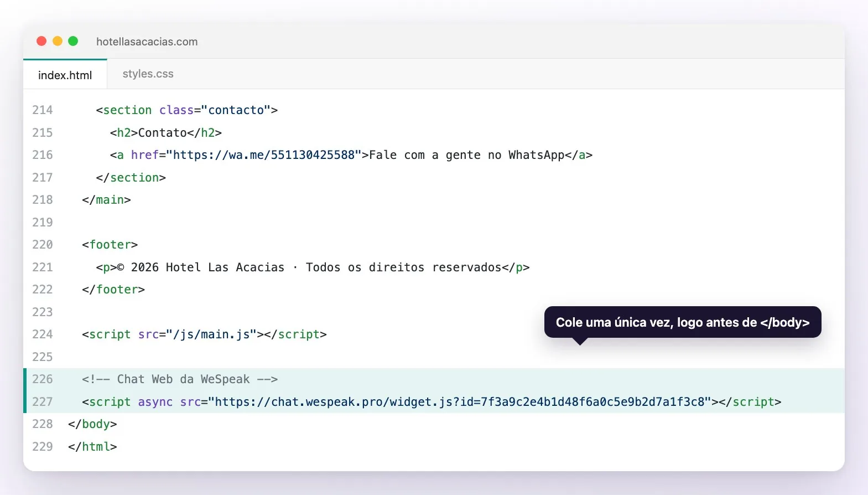Click the hotellasacacias.com window title
Screen dimensions: 868x495
click(x=147, y=42)
